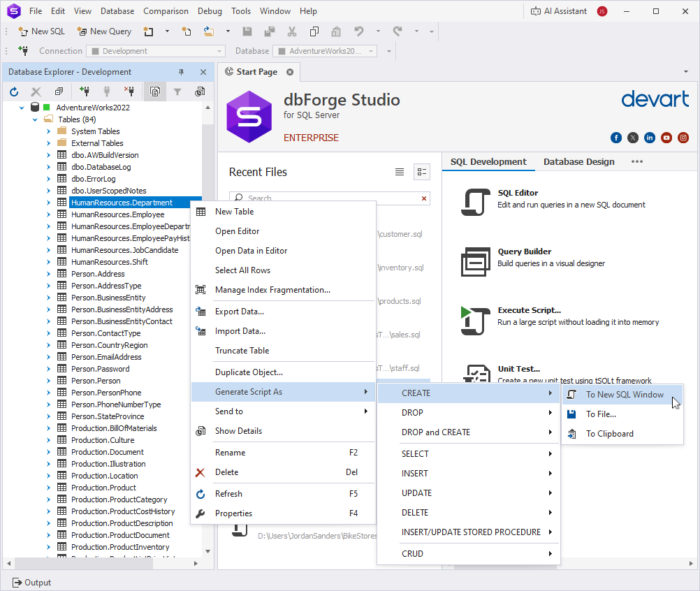Click the New SQL toolbar button
700x591 pixels.
coord(41,31)
